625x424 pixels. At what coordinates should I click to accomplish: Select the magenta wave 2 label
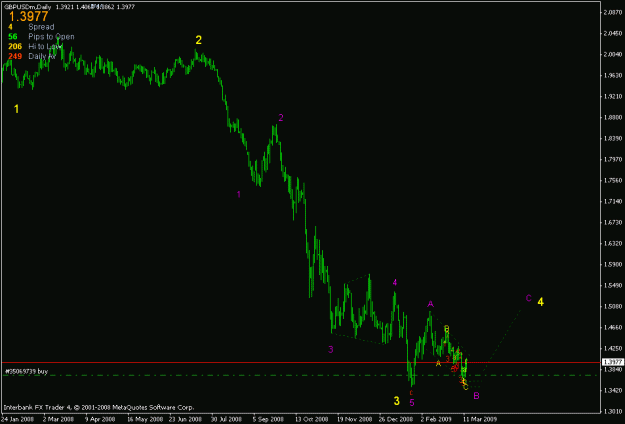pyautogui.click(x=281, y=118)
